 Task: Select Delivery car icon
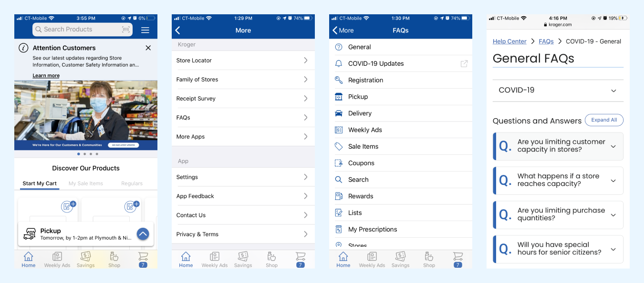[x=339, y=113]
